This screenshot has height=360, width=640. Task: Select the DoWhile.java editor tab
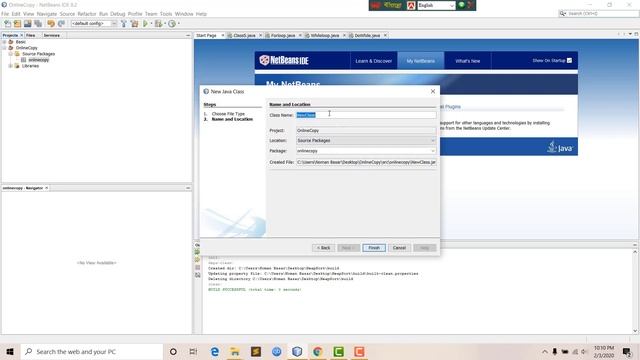tap(367, 36)
